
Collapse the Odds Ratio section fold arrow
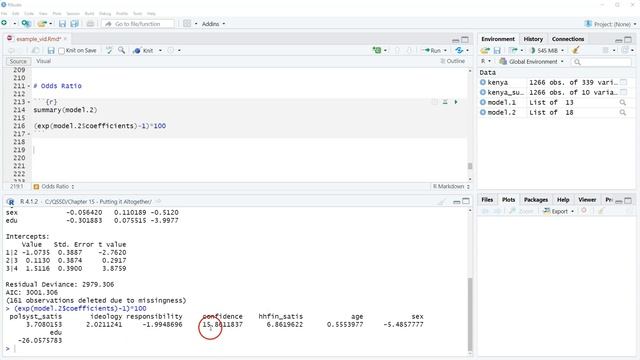click(29, 86)
